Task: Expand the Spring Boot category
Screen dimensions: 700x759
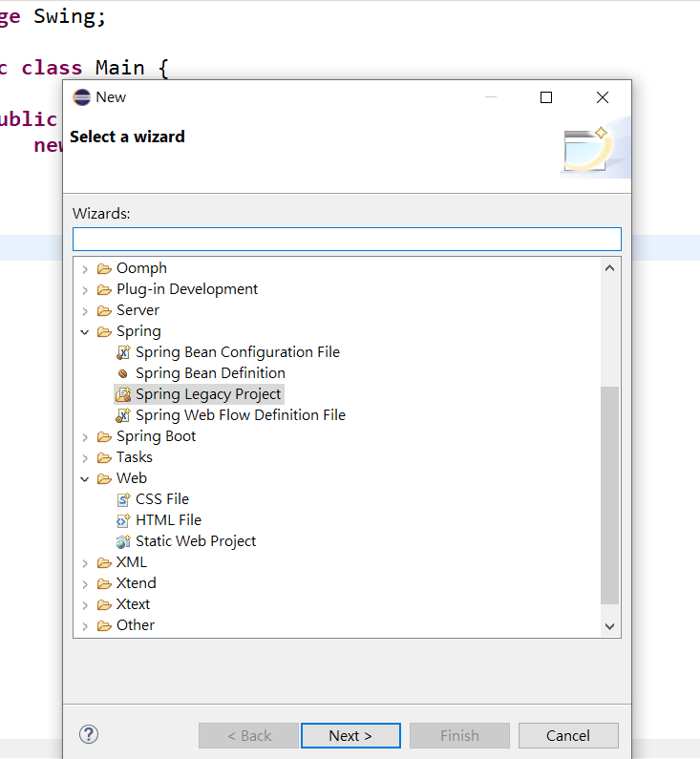Action: point(85,437)
